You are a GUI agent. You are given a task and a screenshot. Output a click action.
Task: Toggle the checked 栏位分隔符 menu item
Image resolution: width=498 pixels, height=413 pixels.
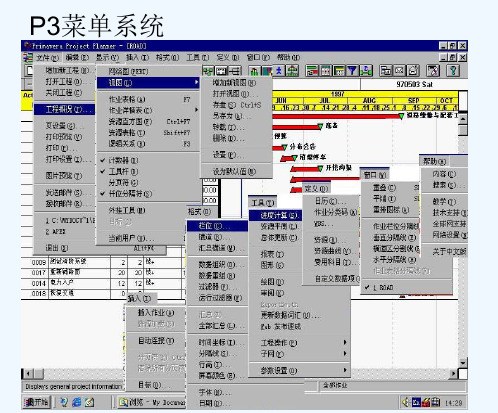click(148, 194)
